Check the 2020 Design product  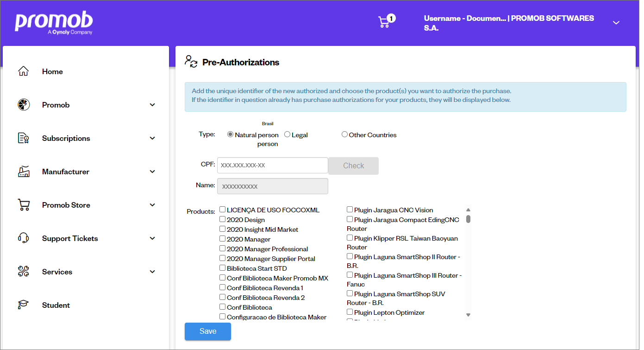click(223, 219)
